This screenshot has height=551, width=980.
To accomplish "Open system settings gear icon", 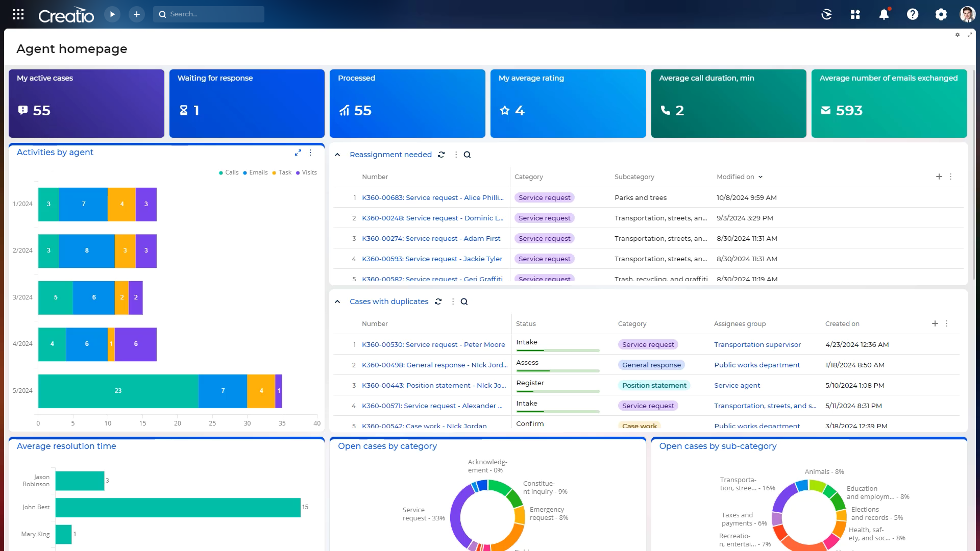I will click(x=941, y=14).
